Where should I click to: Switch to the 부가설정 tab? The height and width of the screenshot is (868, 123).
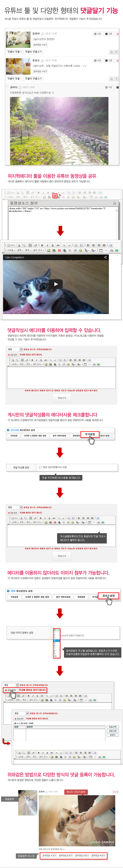tap(90, 434)
